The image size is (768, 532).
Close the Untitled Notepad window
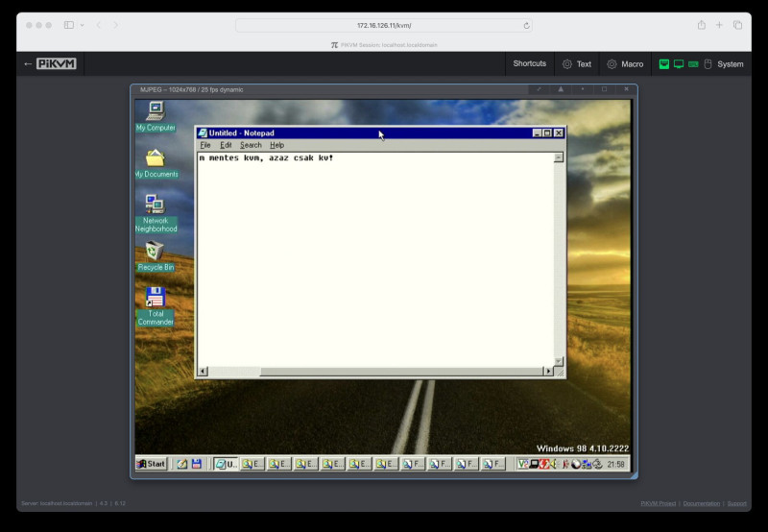point(559,133)
